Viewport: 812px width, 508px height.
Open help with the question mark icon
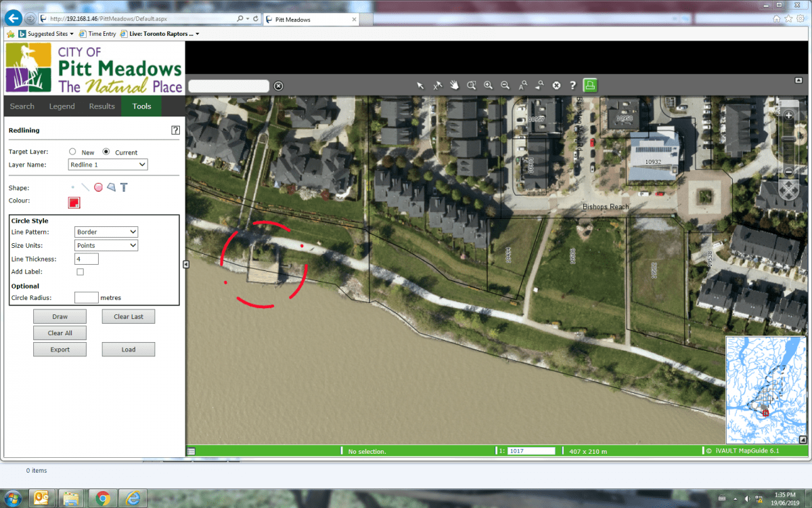572,85
